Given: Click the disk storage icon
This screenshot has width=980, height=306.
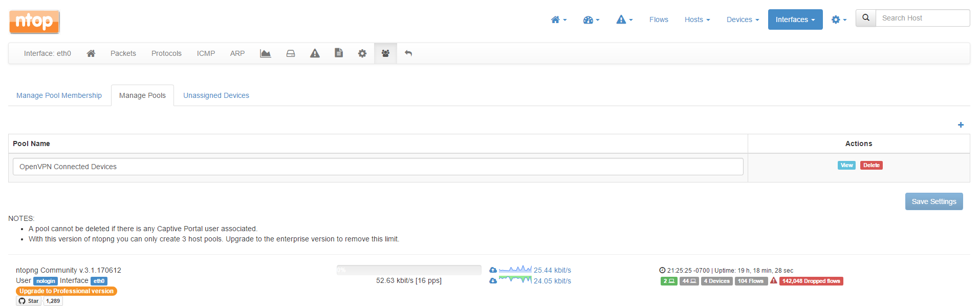Looking at the screenshot, I should pyautogui.click(x=291, y=53).
